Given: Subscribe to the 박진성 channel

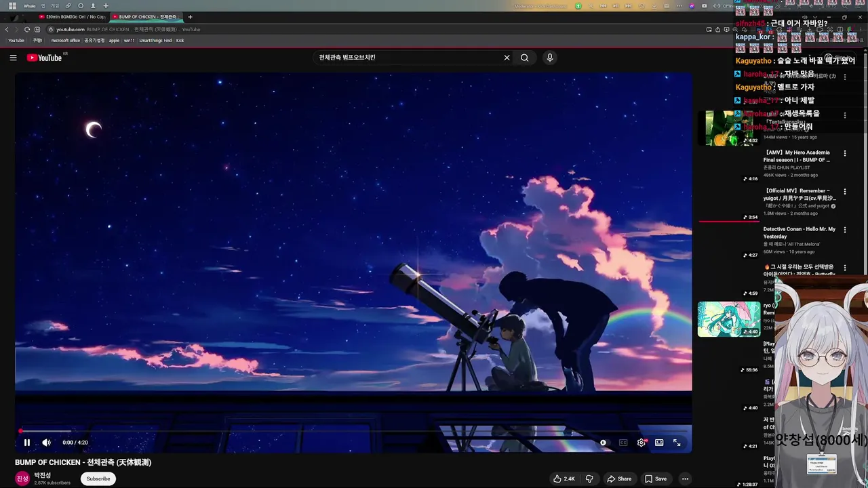Looking at the screenshot, I should [x=98, y=479].
